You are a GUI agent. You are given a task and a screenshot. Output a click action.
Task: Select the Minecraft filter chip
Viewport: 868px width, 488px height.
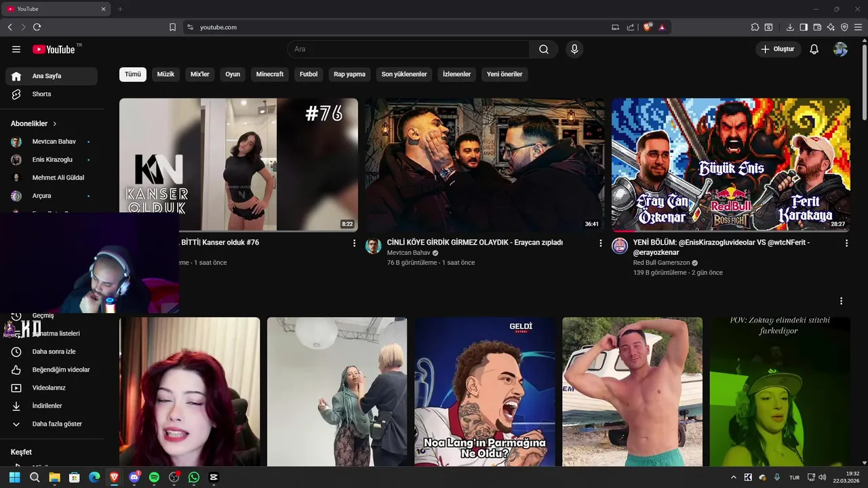270,75
